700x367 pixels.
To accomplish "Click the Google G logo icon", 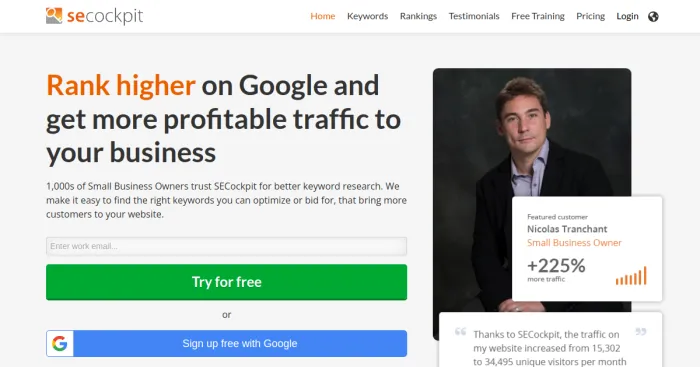I will click(60, 343).
